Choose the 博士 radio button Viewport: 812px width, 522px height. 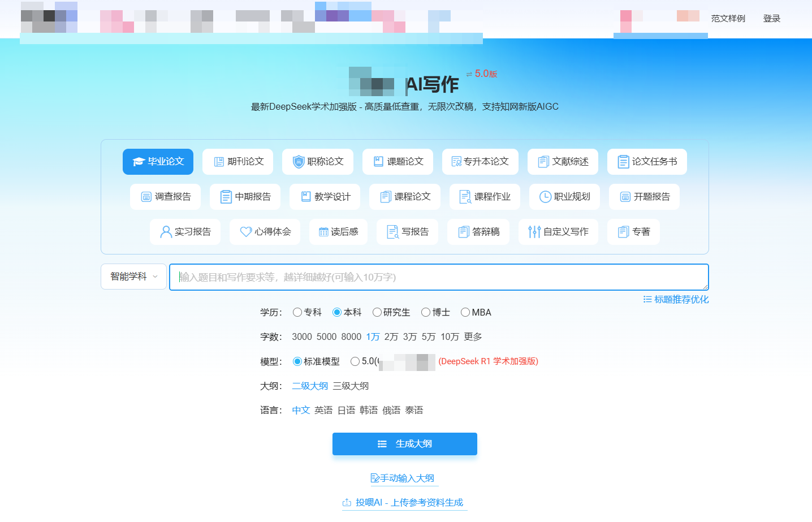(426, 312)
